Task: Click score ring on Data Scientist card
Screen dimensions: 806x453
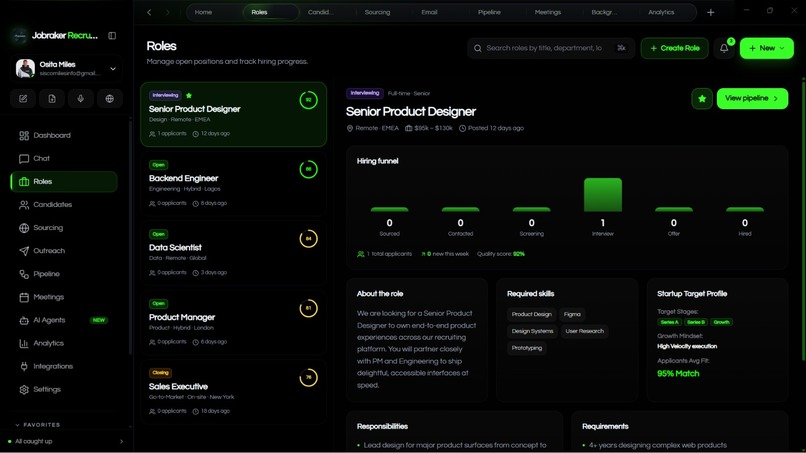Action: [308, 239]
